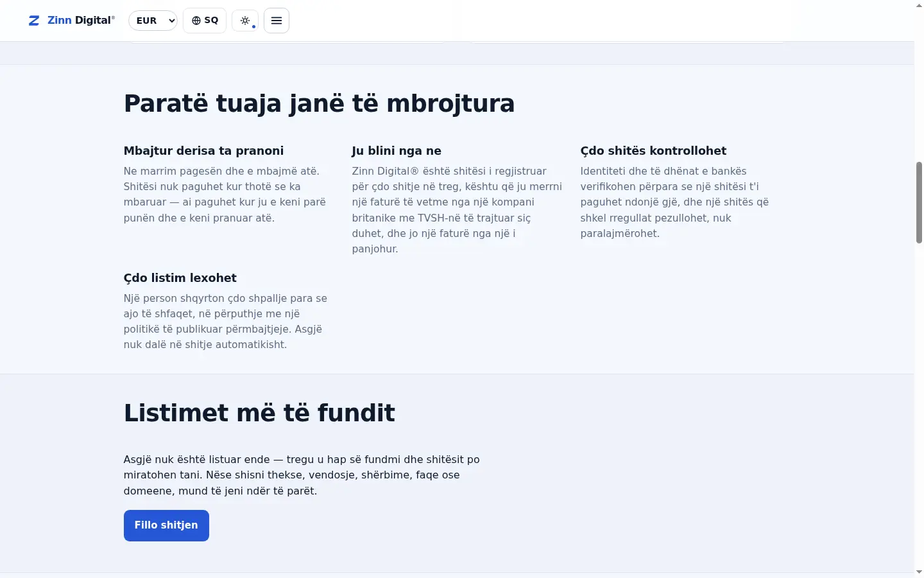Click the heading Mbajtur derisa ta pranoni
This screenshot has width=924, height=578.
(203, 151)
